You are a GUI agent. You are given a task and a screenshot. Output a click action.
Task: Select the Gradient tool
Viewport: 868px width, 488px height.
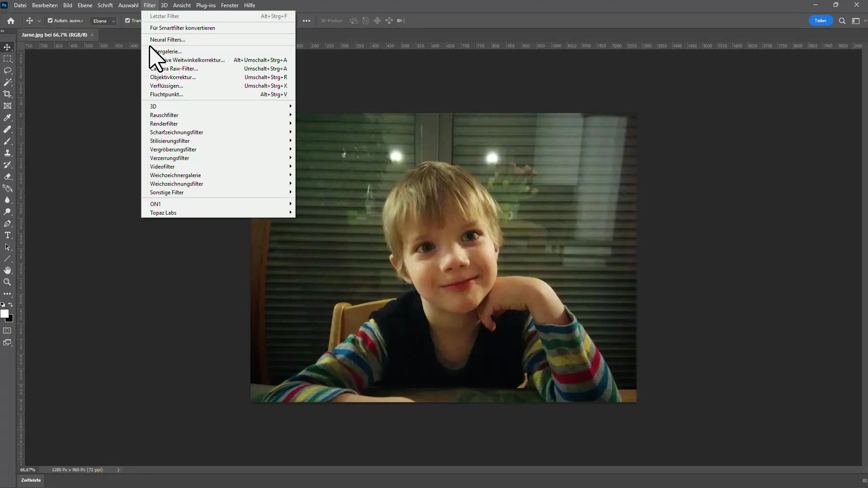[7, 188]
